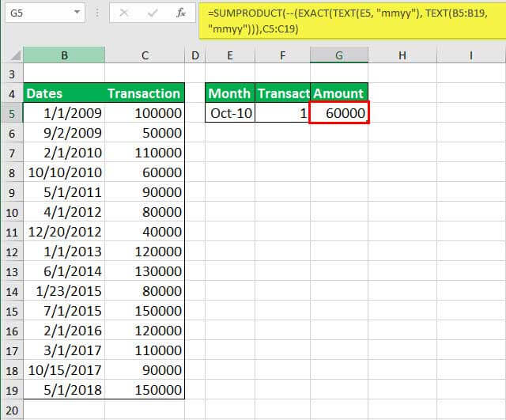Select cell F5 containing 1
The width and height of the screenshot is (506, 420).
283,113
